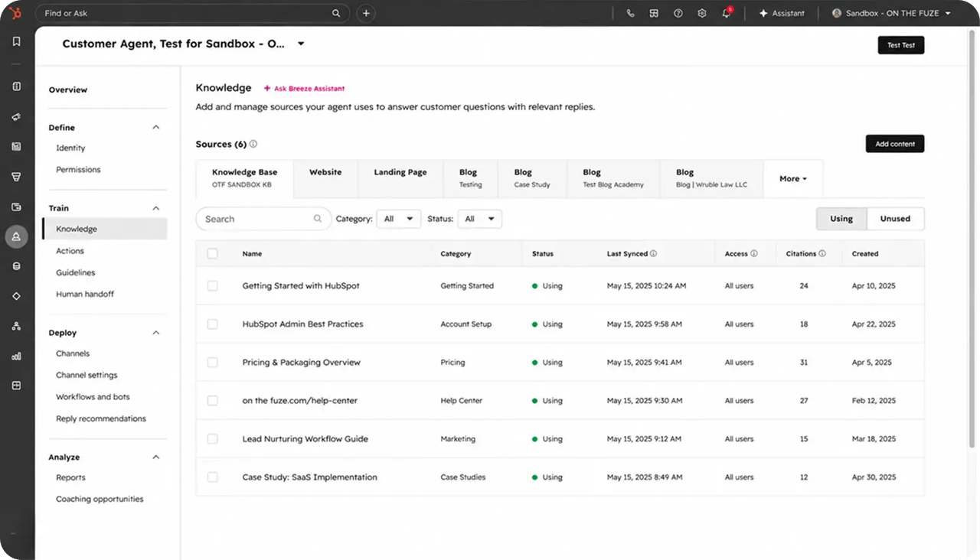
Task: Click the info icon next to Citations
Action: tap(822, 253)
